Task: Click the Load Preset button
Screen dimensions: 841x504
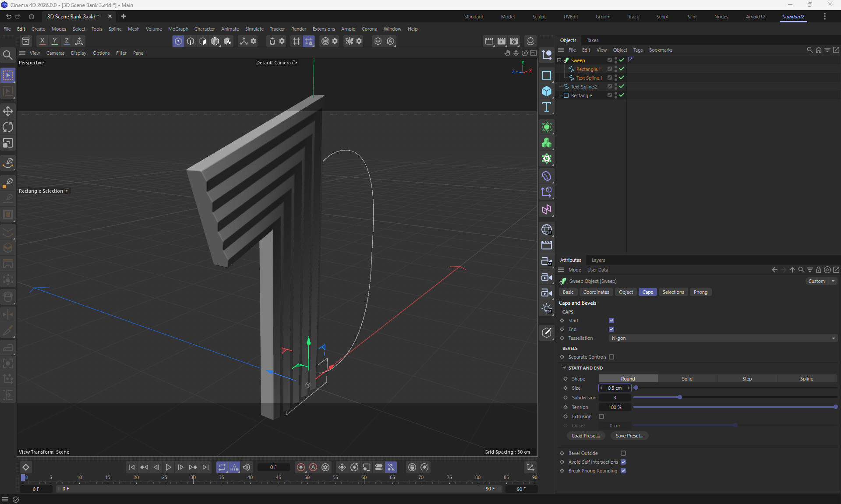Action: pyautogui.click(x=586, y=436)
